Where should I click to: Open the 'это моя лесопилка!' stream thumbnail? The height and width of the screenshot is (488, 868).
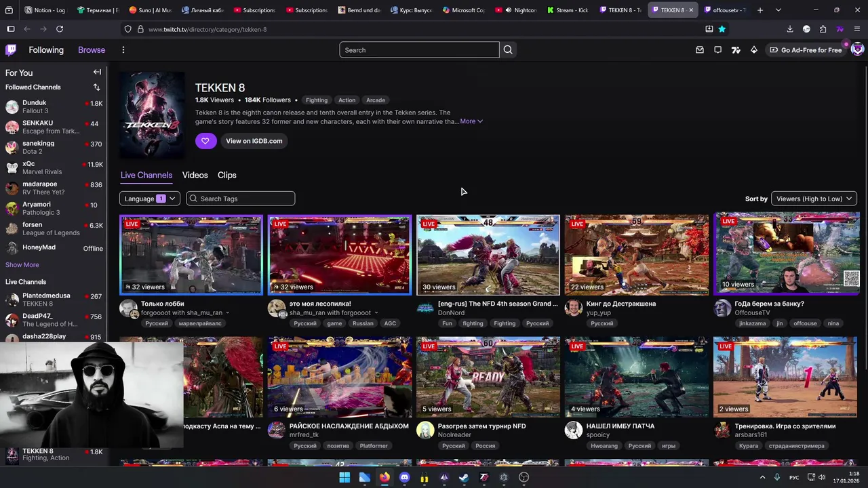(340, 255)
